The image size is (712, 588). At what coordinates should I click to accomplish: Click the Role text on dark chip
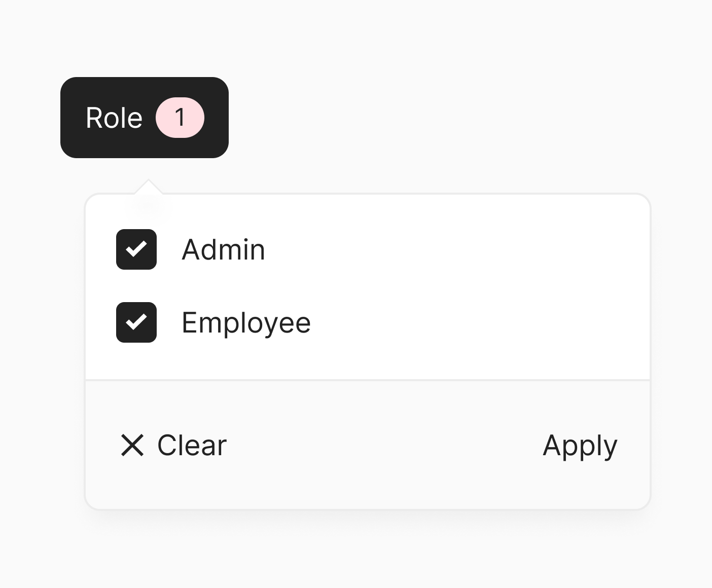click(x=114, y=118)
